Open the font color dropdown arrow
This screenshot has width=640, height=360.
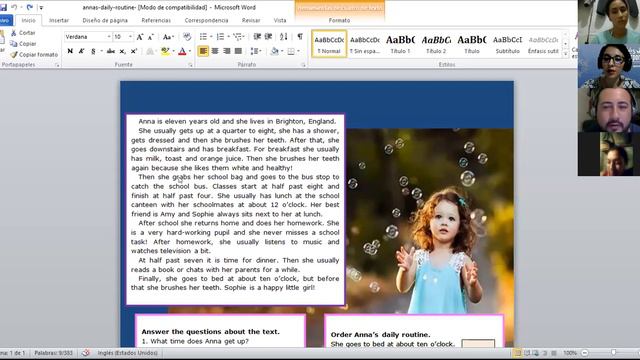coord(190,51)
